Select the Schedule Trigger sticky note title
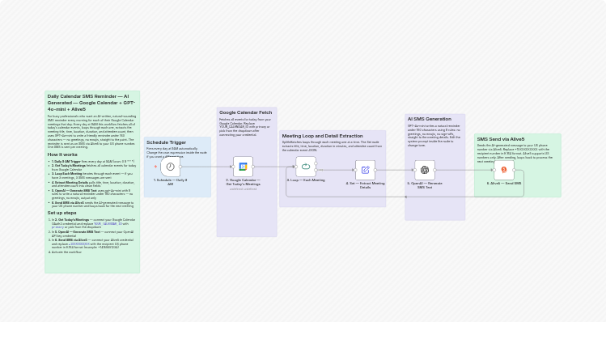Image resolution: width=606 pixels, height=364 pixels. (x=166, y=142)
